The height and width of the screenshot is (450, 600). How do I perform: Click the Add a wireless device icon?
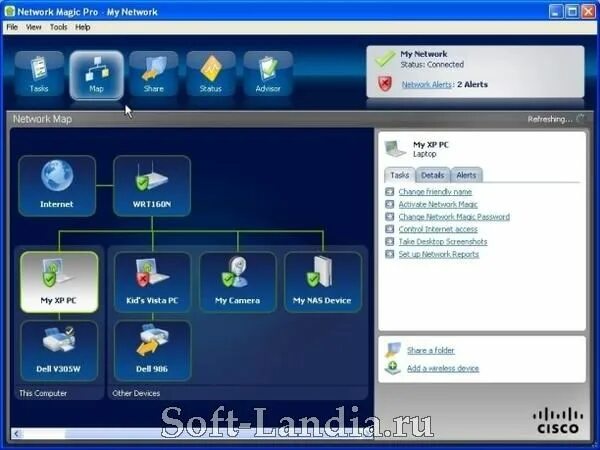tap(393, 368)
